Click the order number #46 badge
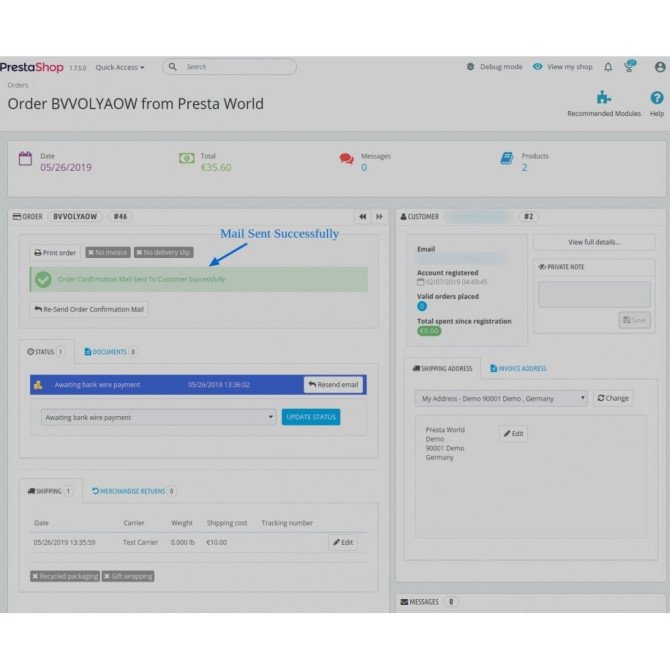 click(120, 217)
